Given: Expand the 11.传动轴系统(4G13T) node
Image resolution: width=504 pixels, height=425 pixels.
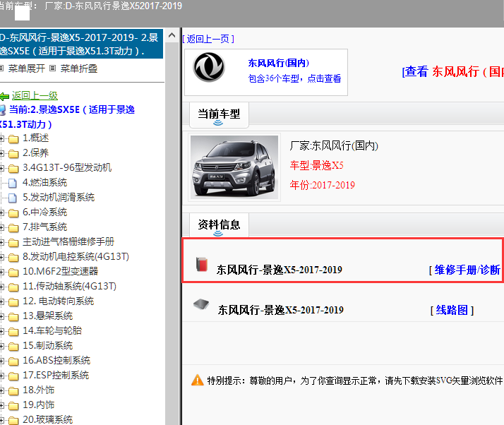Looking at the screenshot, I should click(1, 287).
